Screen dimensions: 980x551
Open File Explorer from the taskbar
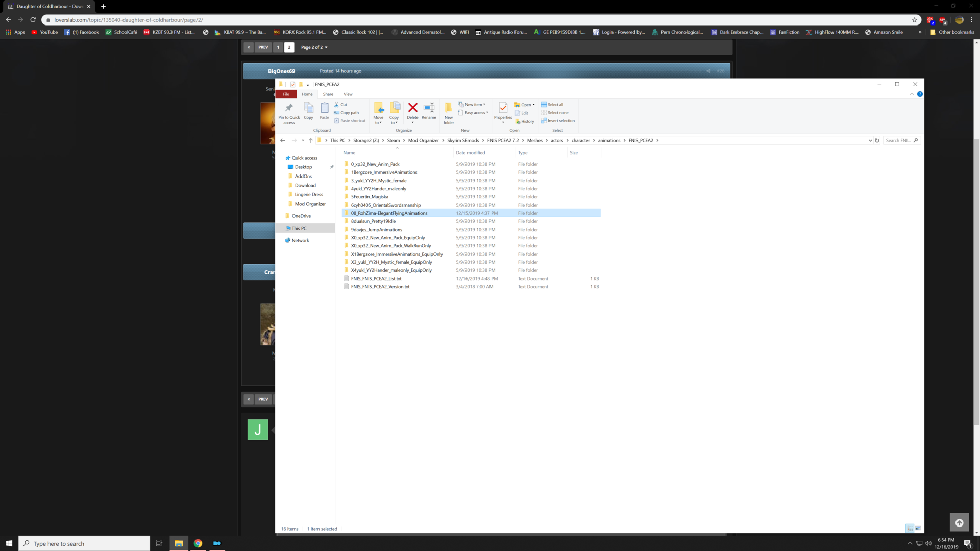tap(179, 543)
